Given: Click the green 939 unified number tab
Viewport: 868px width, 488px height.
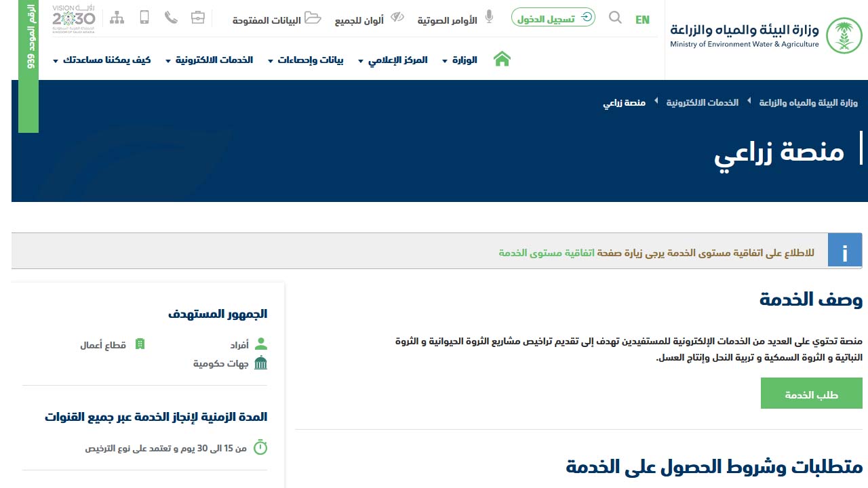Looking at the screenshot, I should pos(28,66).
